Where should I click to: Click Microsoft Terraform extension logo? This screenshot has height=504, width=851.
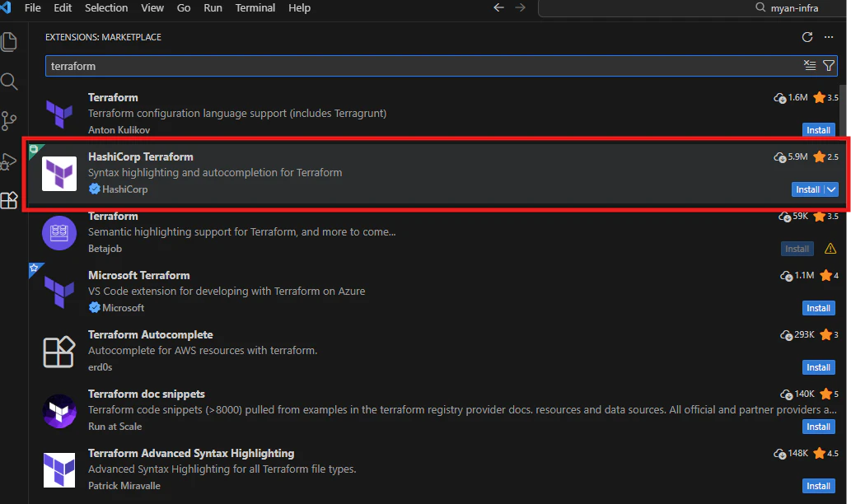tap(59, 292)
